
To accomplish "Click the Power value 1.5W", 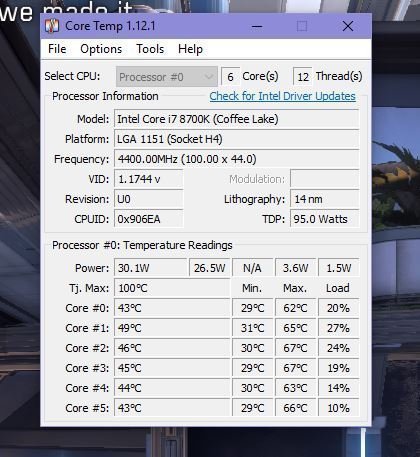I will [x=339, y=268].
